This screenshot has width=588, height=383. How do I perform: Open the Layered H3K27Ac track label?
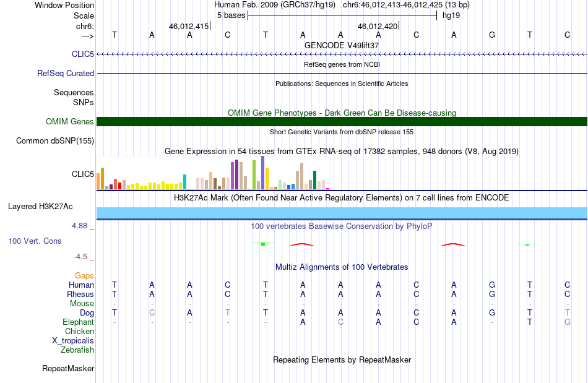point(40,207)
